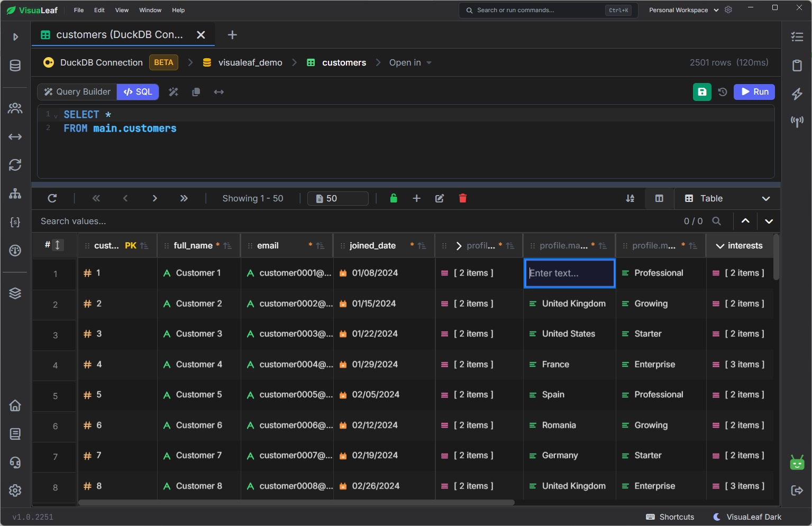Refresh the results grid

(52, 198)
